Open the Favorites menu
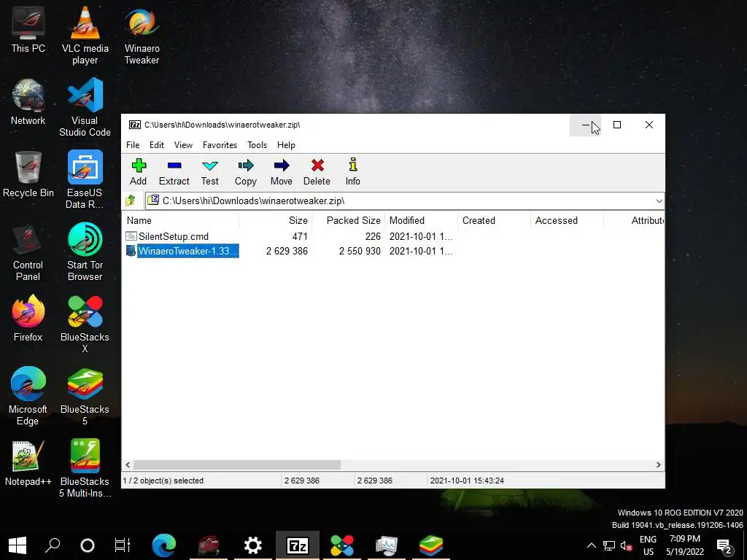This screenshot has height=560, width=747. 220,145
